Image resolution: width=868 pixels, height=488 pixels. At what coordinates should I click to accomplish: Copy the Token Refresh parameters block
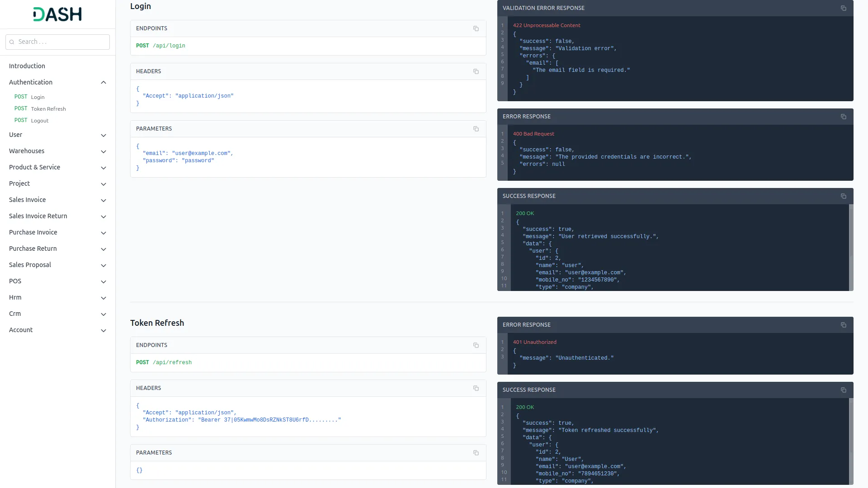476,453
